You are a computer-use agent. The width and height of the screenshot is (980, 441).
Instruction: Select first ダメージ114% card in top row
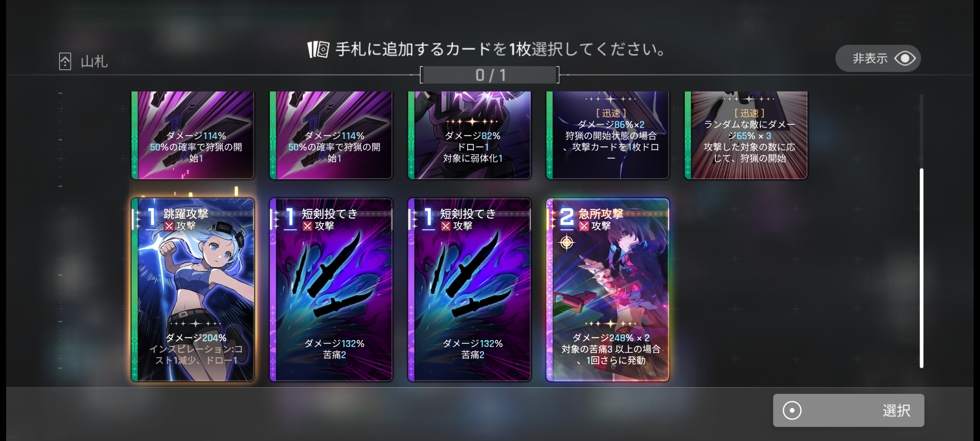tap(193, 135)
